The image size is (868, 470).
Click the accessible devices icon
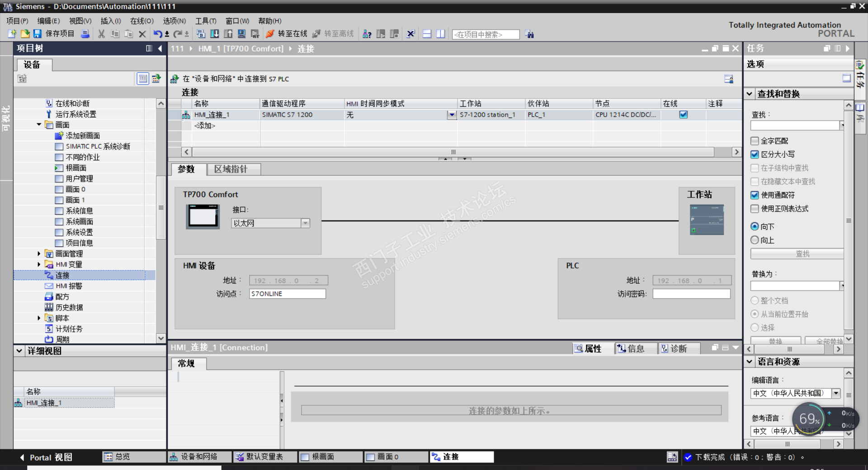coord(367,34)
